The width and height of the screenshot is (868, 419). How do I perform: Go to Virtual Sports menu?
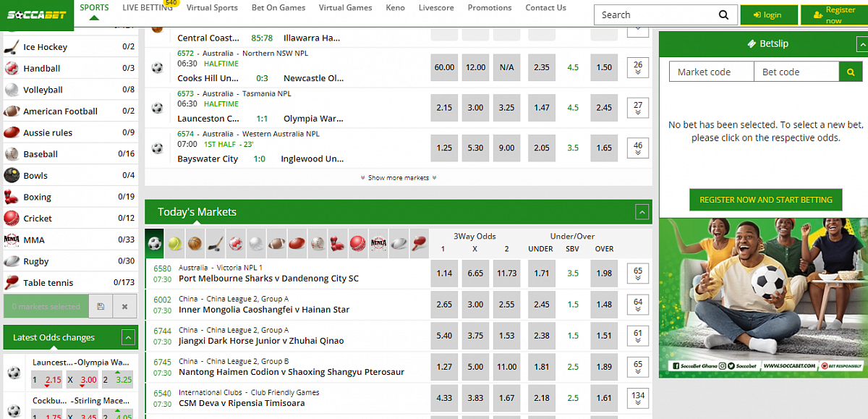[x=212, y=8]
